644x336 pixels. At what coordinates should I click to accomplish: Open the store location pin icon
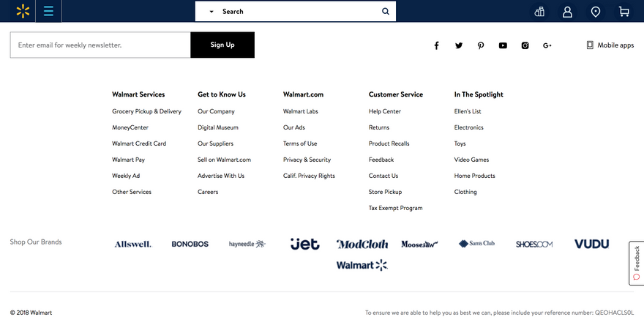click(x=595, y=12)
